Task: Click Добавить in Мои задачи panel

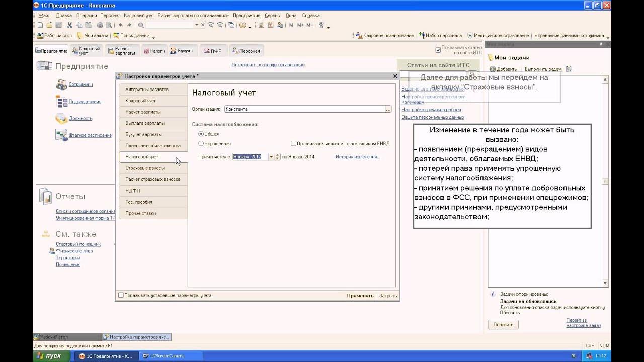Action: (x=503, y=69)
